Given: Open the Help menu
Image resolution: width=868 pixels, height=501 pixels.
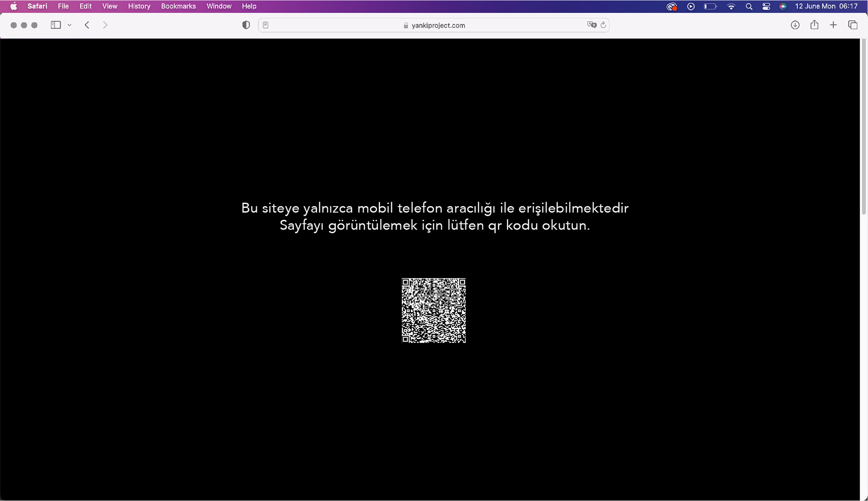Looking at the screenshot, I should [249, 6].
